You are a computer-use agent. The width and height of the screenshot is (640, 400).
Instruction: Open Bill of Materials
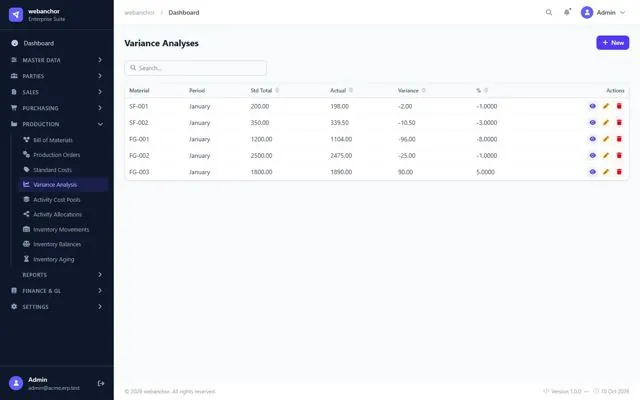[x=63, y=140]
